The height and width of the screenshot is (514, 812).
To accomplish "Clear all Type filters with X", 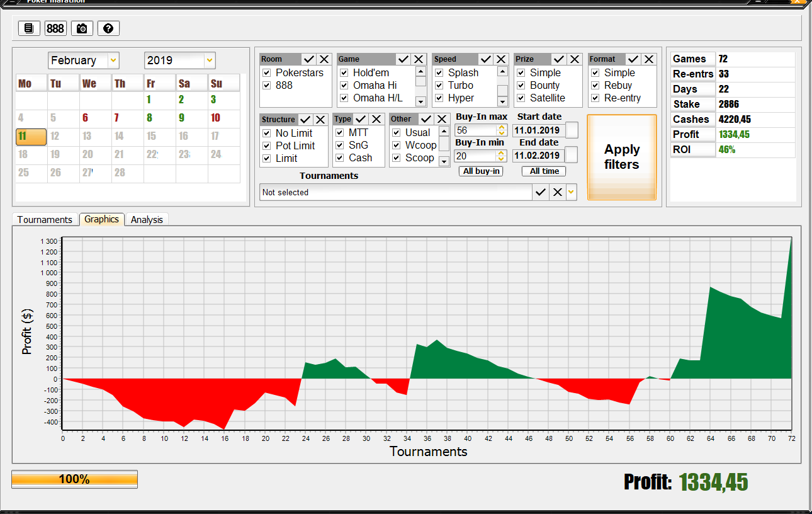I will [x=376, y=119].
